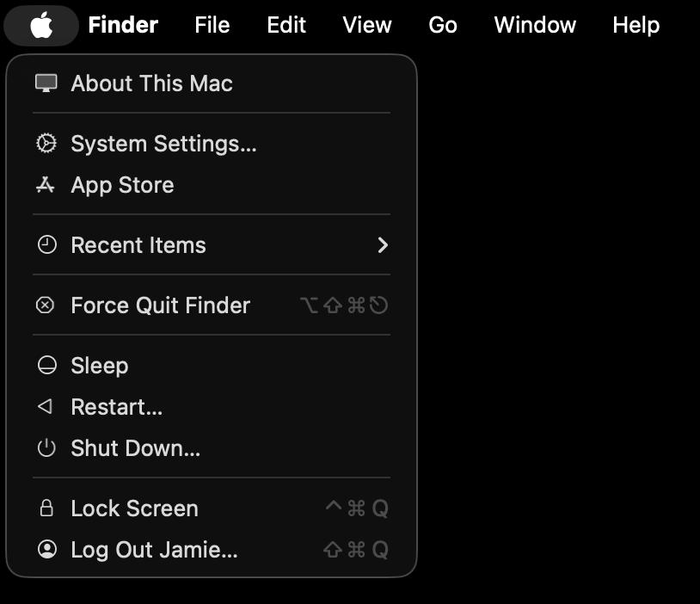Select the user icon beside Log Out Jamie
The height and width of the screenshot is (604, 700).
pos(46,549)
